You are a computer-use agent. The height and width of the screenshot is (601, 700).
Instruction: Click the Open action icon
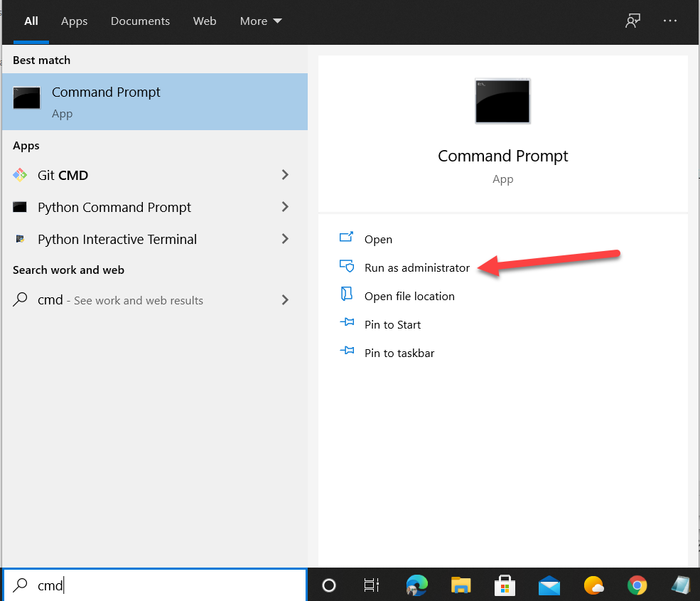[x=346, y=237]
